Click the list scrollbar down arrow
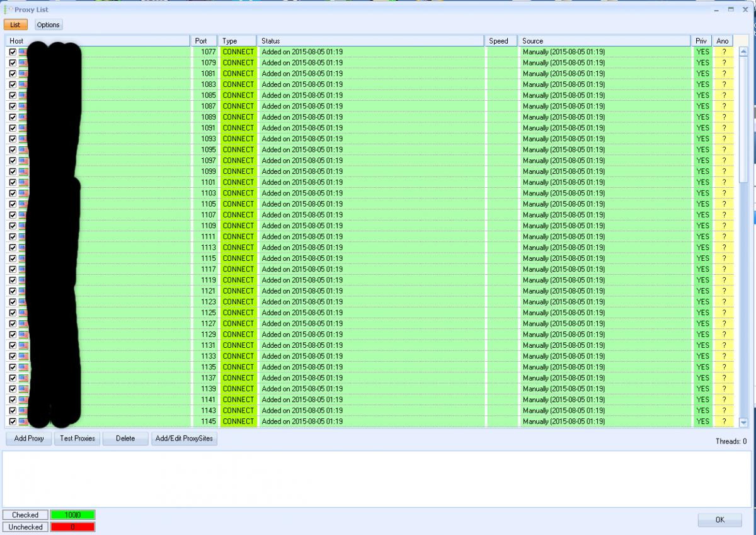Image resolution: width=756 pixels, height=535 pixels. click(743, 423)
